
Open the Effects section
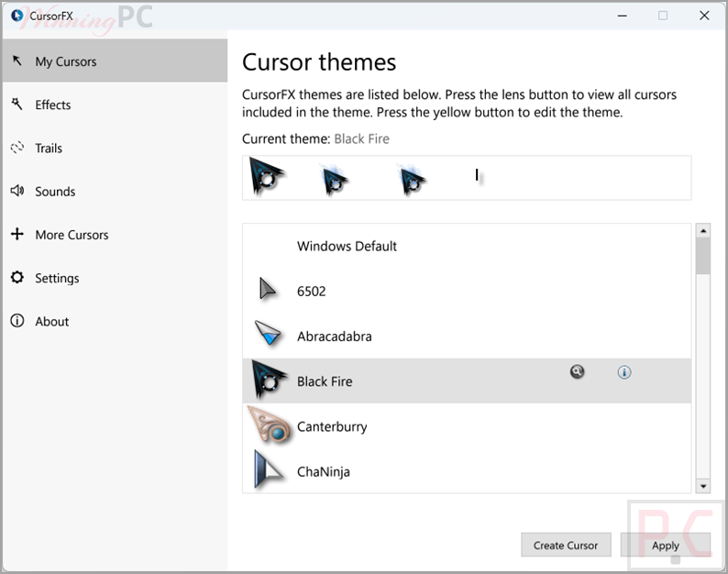[x=115, y=105]
